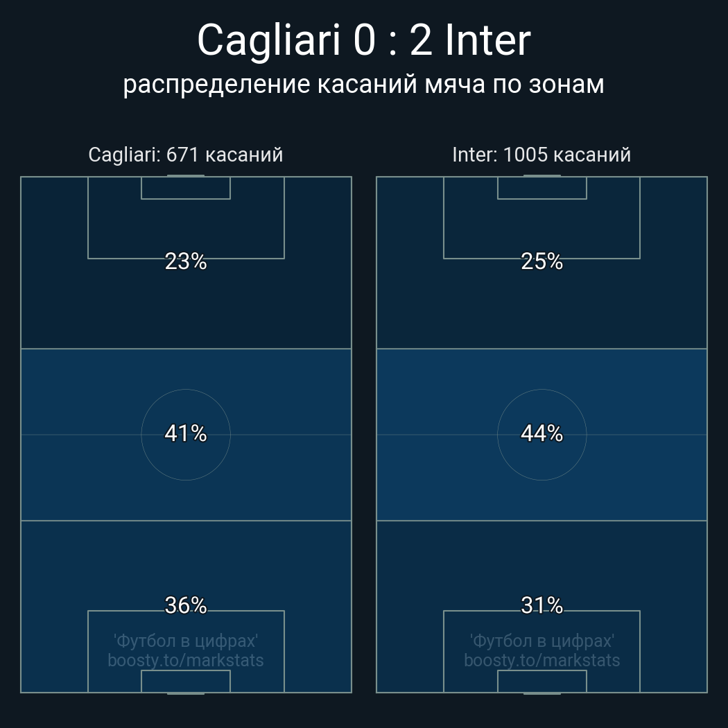Click the top six-yard box on Cagliari pitch
This screenshot has height=728, width=728.
pos(186,188)
